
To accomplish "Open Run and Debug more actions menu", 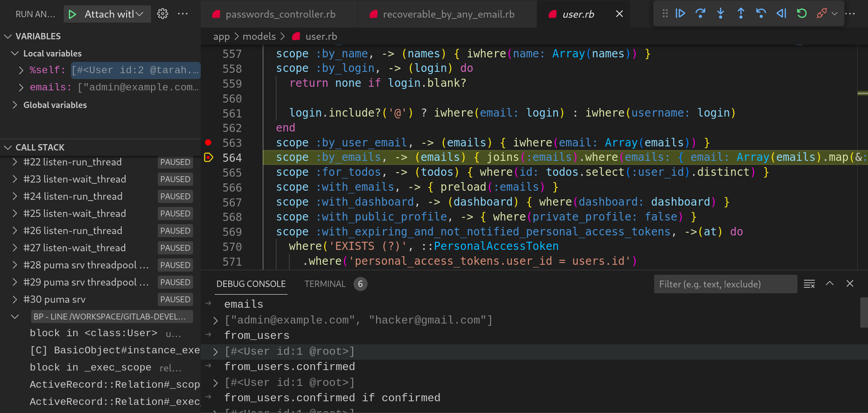I will [x=183, y=14].
